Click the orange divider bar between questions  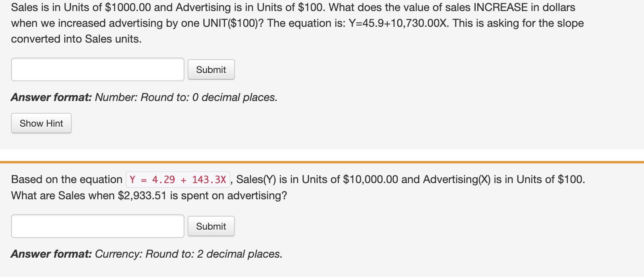coord(322,161)
